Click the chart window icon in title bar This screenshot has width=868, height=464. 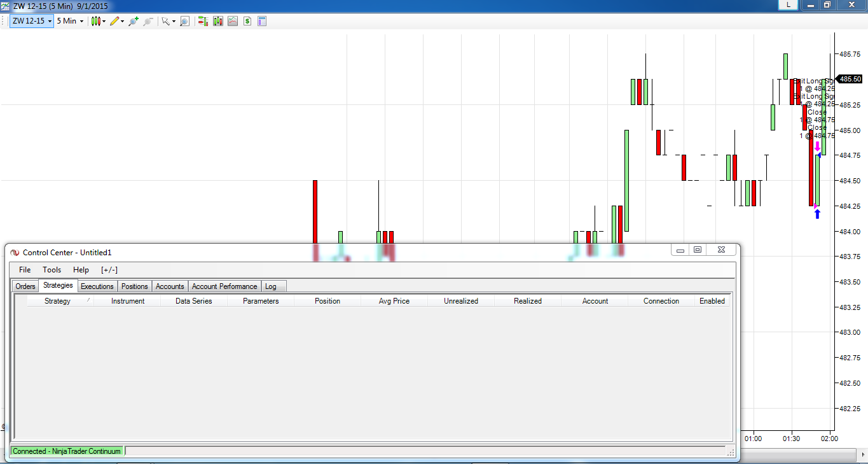coord(6,6)
